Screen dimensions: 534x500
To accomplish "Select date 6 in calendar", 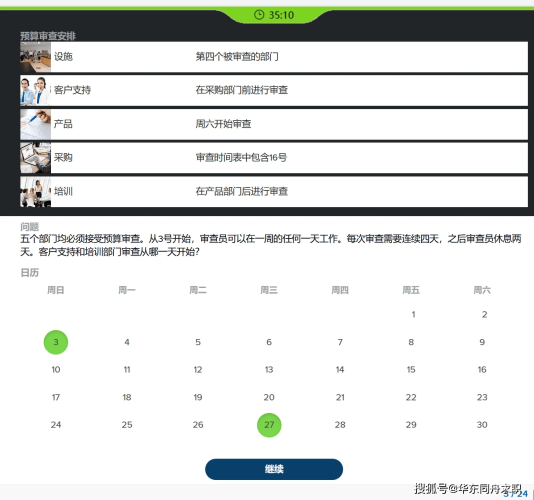I will 269,342.
